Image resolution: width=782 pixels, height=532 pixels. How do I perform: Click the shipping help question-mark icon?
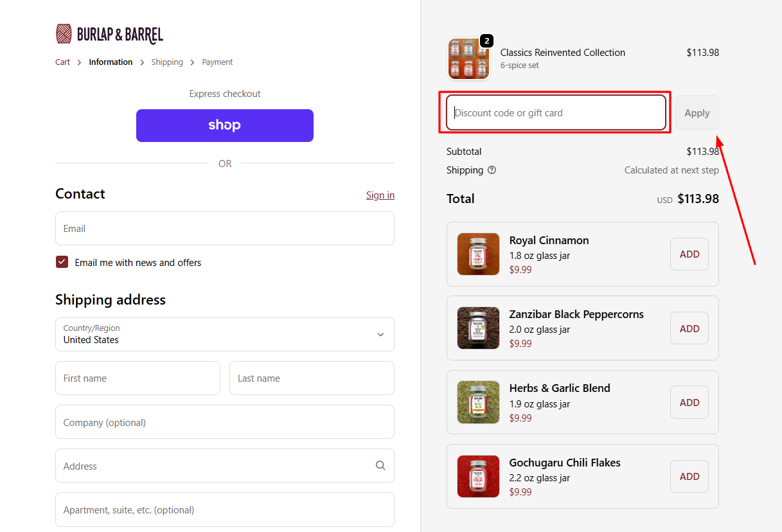(492, 170)
